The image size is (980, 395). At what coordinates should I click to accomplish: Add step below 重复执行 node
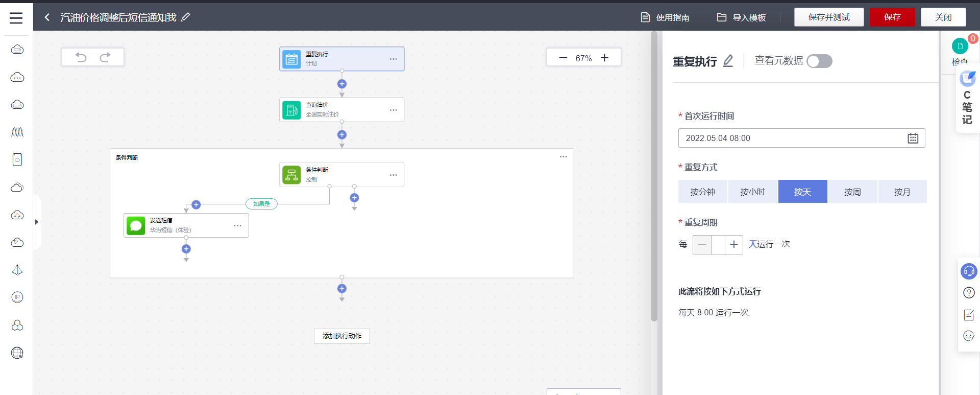coord(342,84)
